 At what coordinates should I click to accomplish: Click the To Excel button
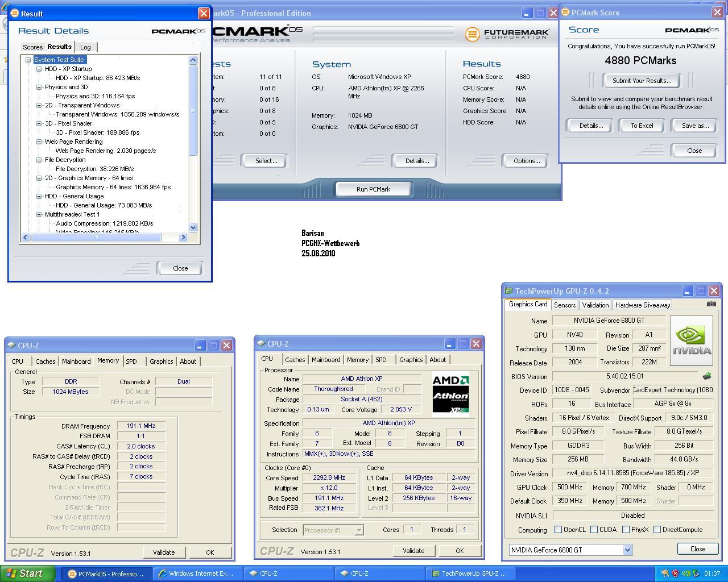tap(642, 126)
